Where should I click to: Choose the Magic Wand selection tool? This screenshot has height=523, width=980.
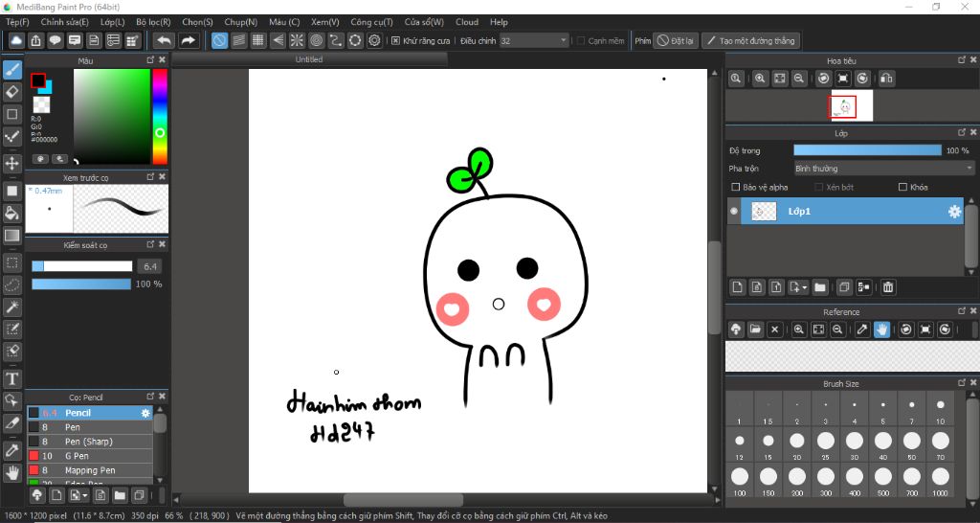(12, 307)
